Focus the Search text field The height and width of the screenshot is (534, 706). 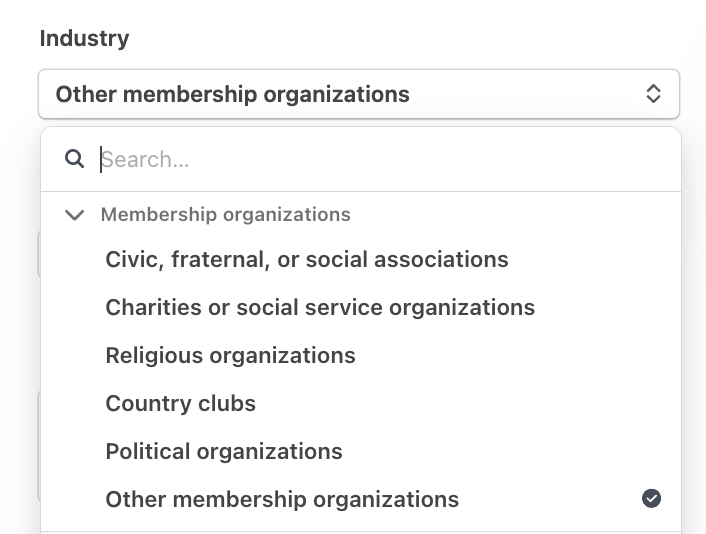[x=380, y=159]
